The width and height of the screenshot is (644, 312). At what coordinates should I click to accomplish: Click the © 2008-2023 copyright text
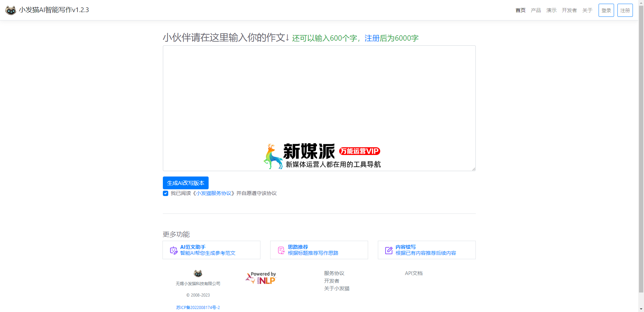pyautogui.click(x=198, y=295)
